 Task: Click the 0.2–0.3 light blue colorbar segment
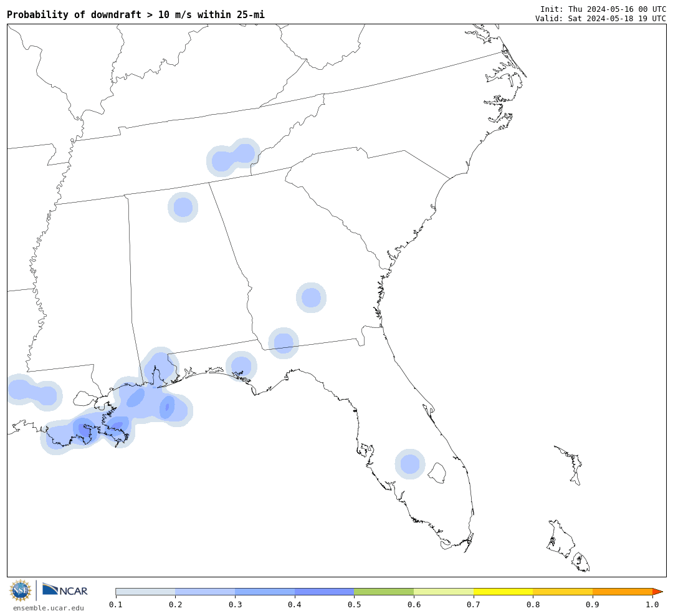[x=205, y=592]
